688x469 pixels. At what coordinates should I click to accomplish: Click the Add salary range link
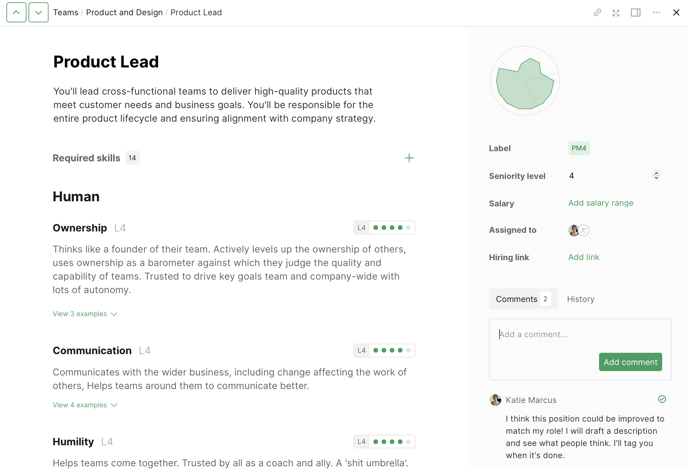point(601,203)
